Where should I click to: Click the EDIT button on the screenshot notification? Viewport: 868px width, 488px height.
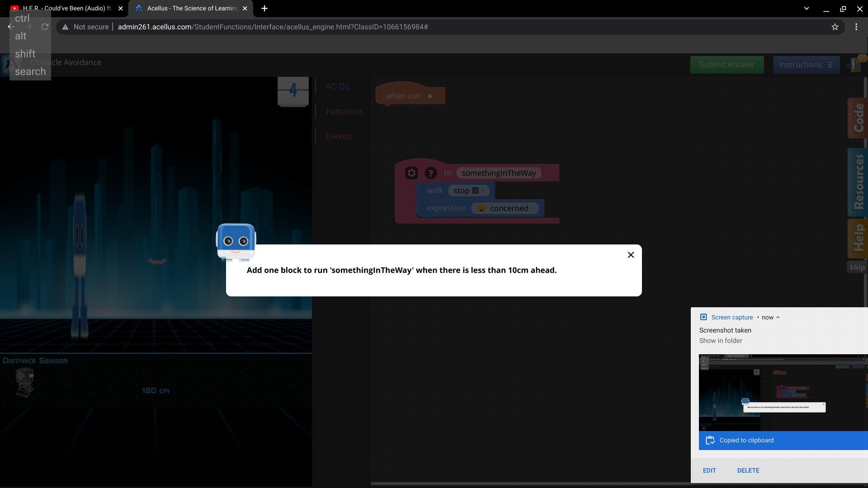coord(709,470)
